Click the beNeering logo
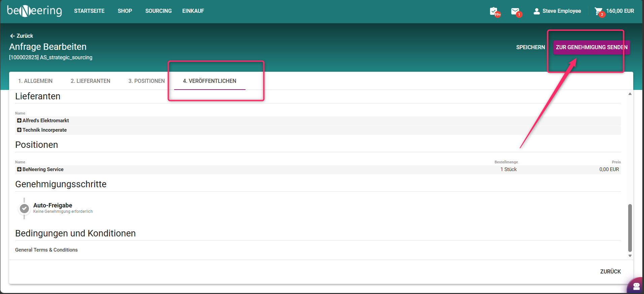 click(x=34, y=11)
